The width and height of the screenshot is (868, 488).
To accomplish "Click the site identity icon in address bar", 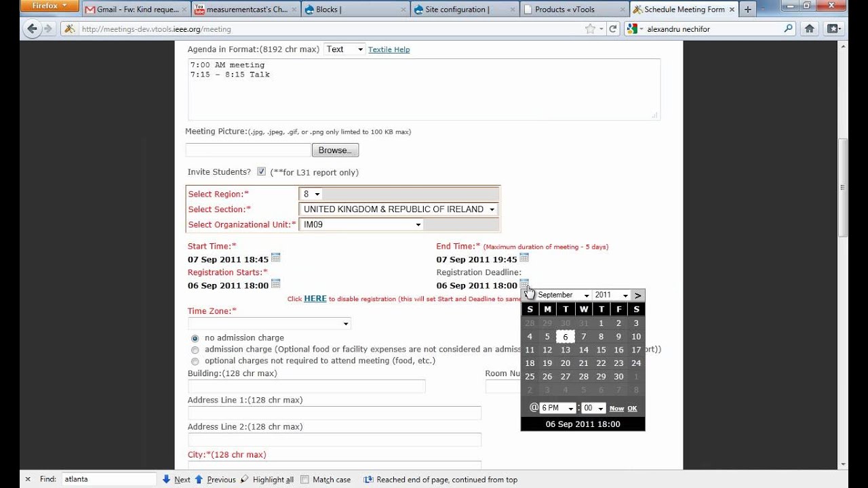I will (68, 28).
